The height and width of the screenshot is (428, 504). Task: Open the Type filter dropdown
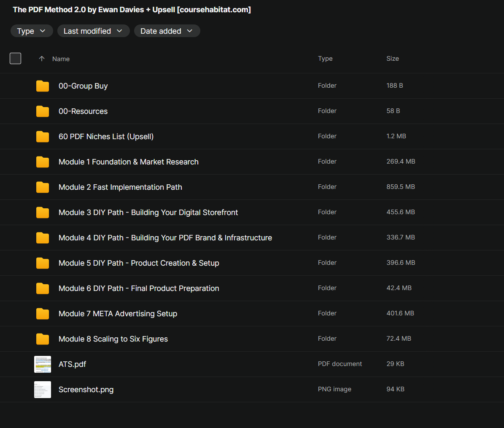tap(32, 31)
